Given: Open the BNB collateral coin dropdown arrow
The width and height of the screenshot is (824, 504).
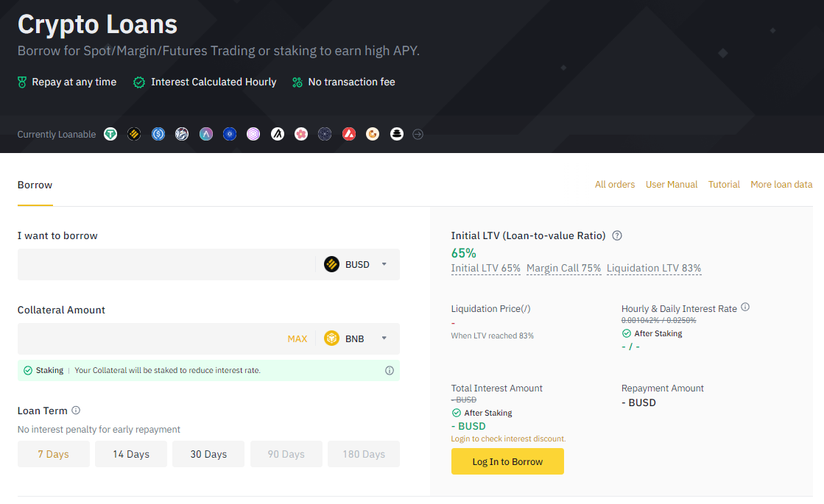Looking at the screenshot, I should [x=384, y=338].
